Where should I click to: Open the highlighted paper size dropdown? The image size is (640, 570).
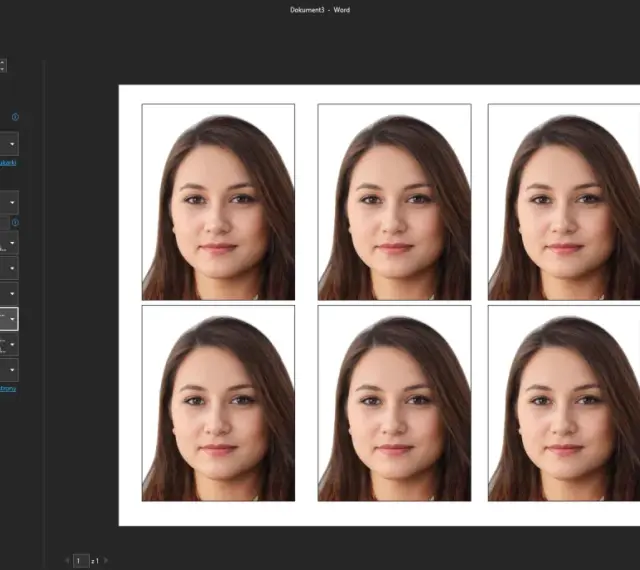(9, 319)
